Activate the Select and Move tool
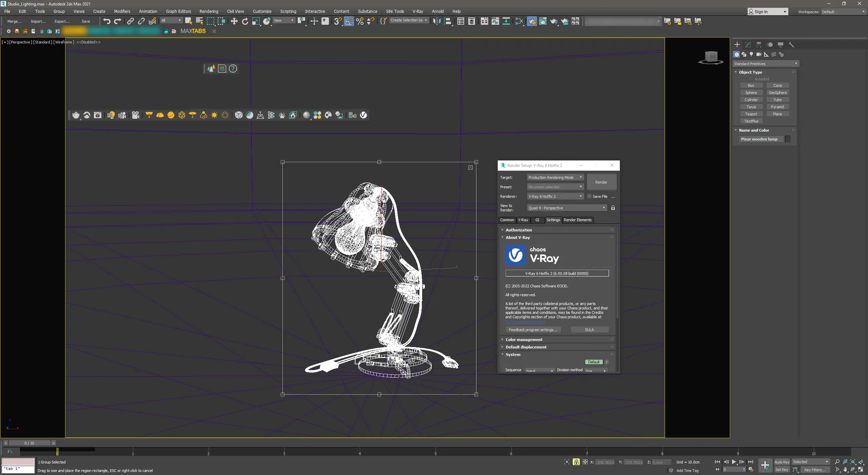The image size is (868, 475). coord(234,21)
